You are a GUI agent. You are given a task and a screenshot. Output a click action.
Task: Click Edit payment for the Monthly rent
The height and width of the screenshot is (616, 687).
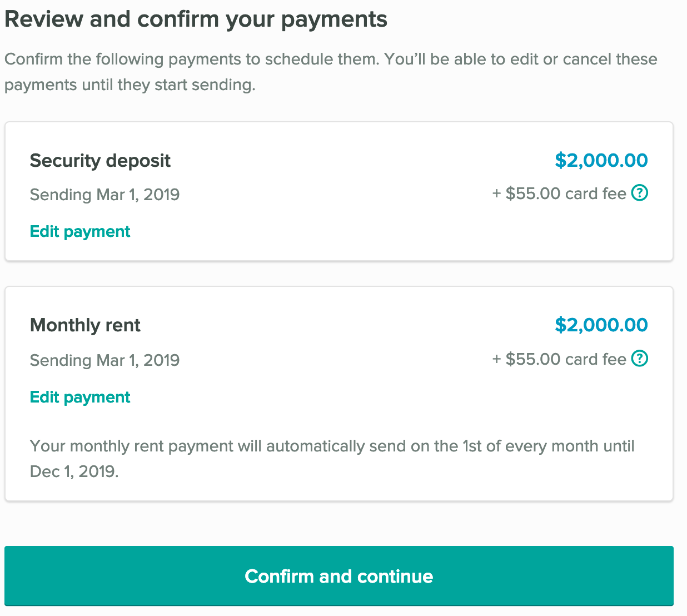(x=79, y=397)
